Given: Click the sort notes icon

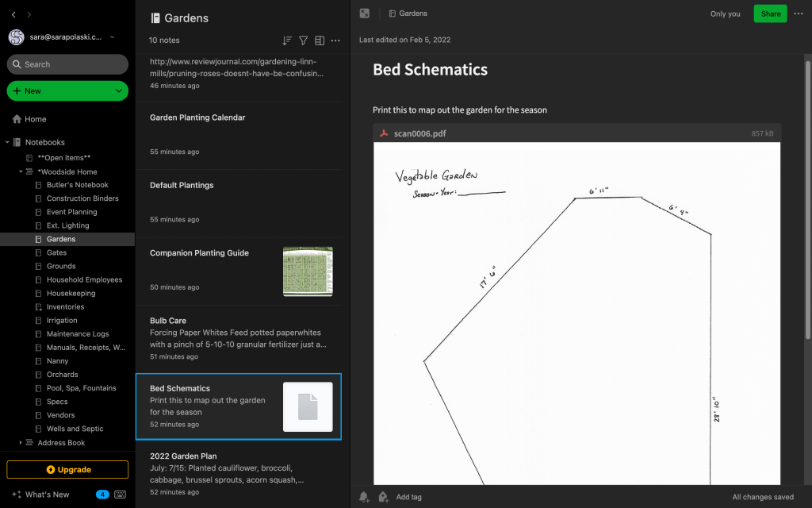Looking at the screenshot, I should [287, 40].
